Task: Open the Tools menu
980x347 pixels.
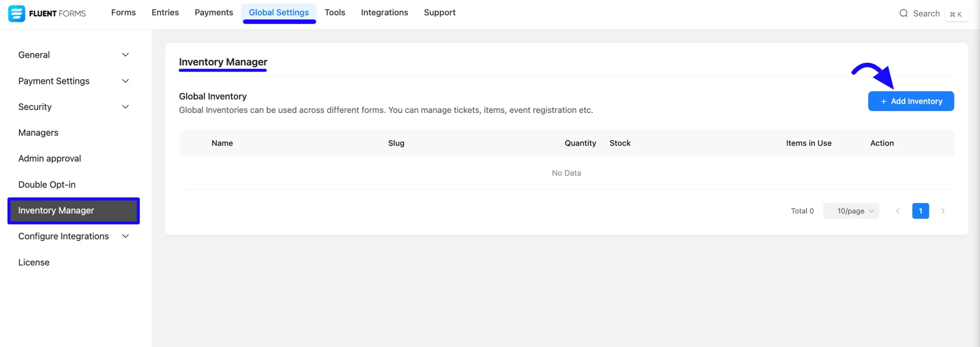Action: (335, 12)
